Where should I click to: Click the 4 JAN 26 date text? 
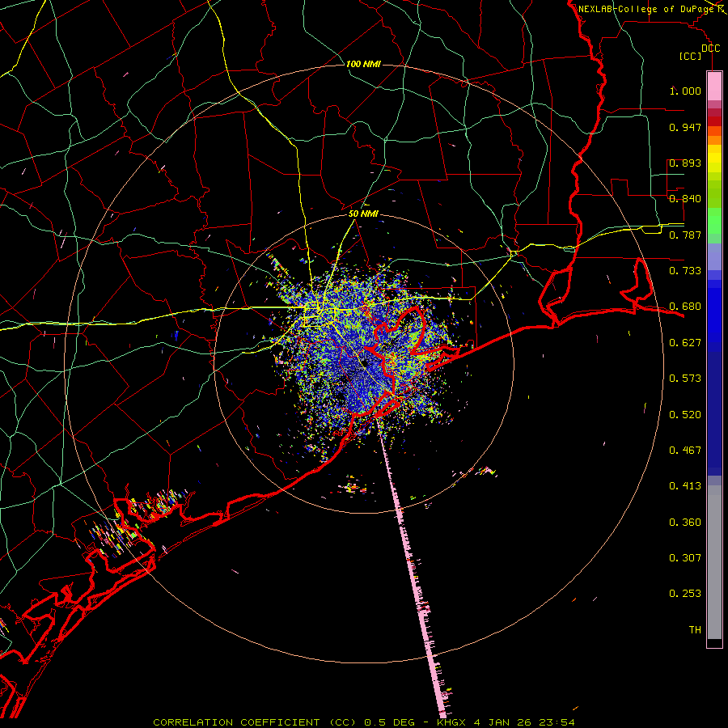[502, 722]
